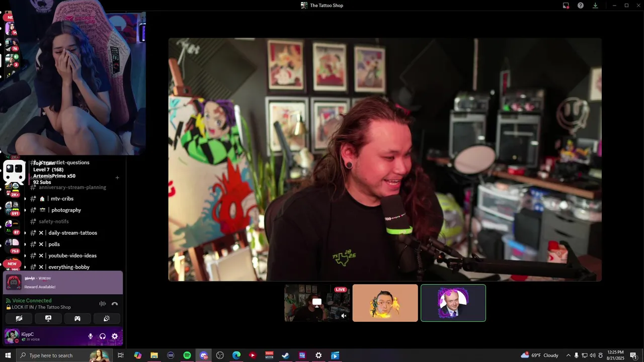Disconnect from voice with the hang-up icon
This screenshot has width=644, height=362.
pyautogui.click(x=115, y=304)
